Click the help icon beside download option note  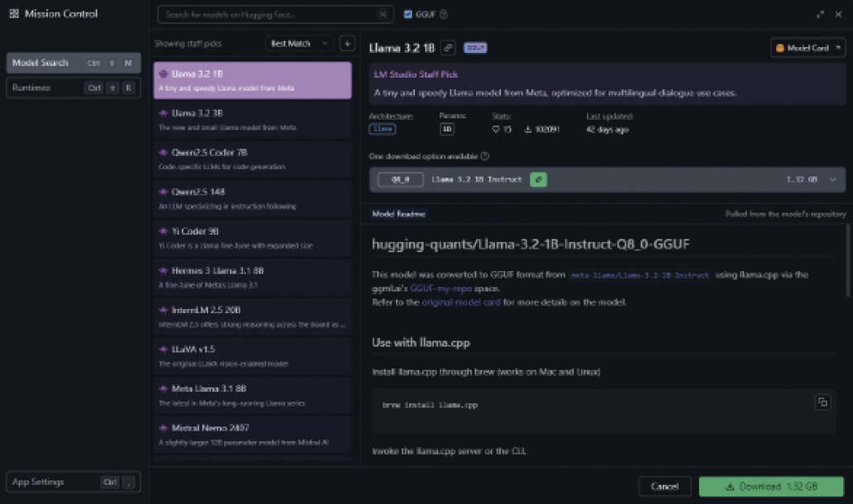click(484, 157)
